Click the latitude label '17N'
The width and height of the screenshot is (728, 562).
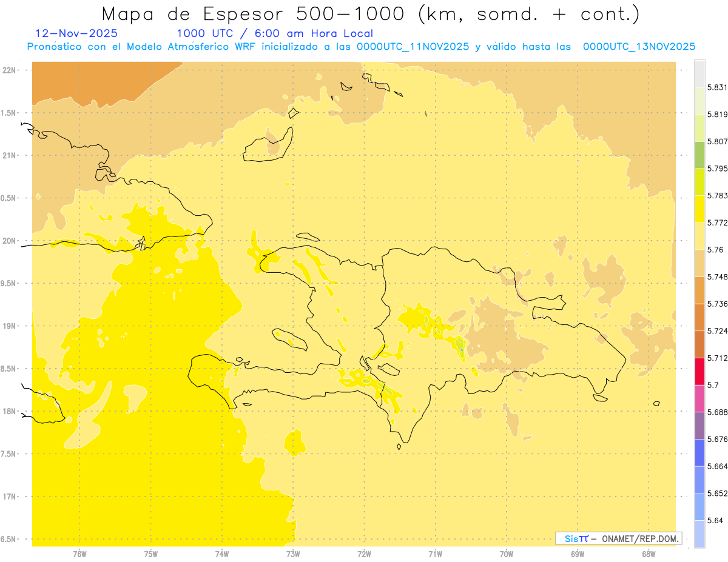8,497
